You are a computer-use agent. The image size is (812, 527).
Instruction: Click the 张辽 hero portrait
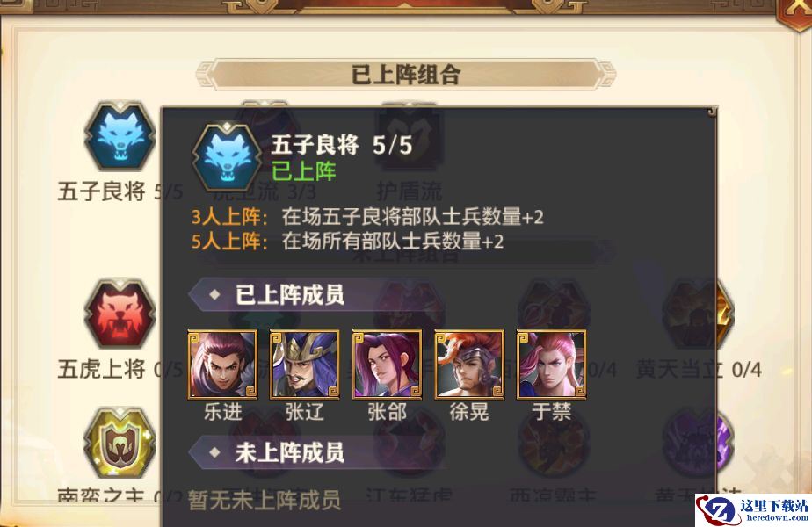(305, 365)
